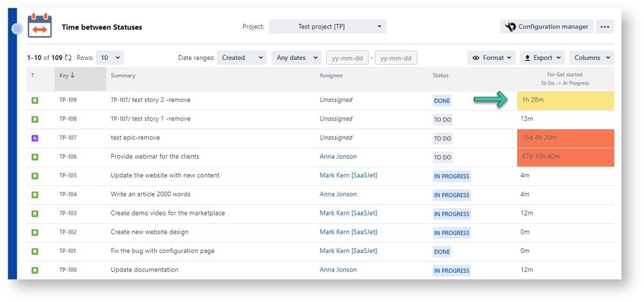
Task: Open the Configuration manager
Action: click(547, 26)
